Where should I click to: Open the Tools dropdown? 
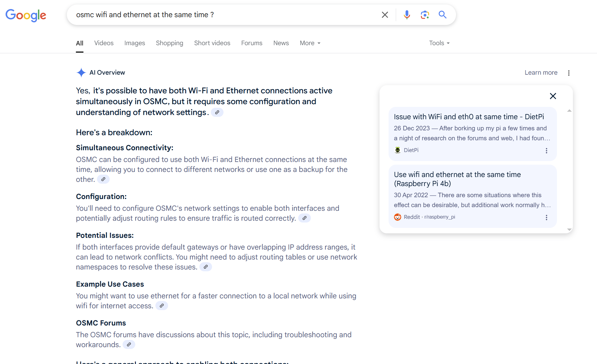point(439,43)
